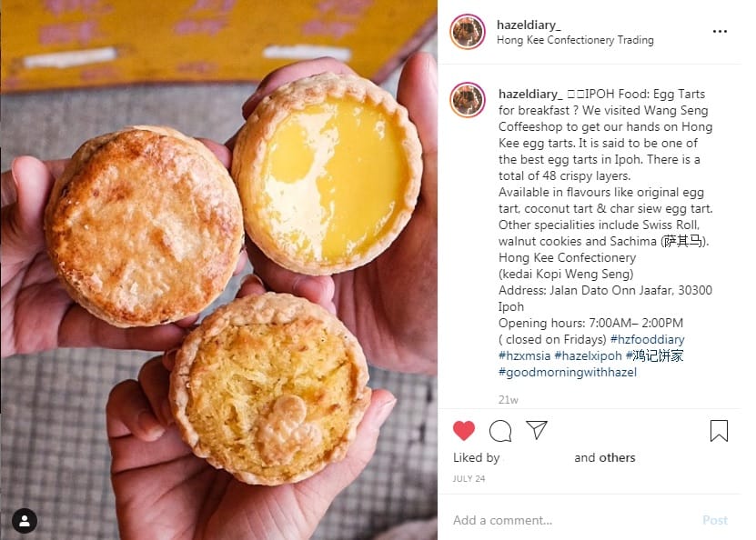
Task: Share post via paper plane icon
Action: click(537, 430)
